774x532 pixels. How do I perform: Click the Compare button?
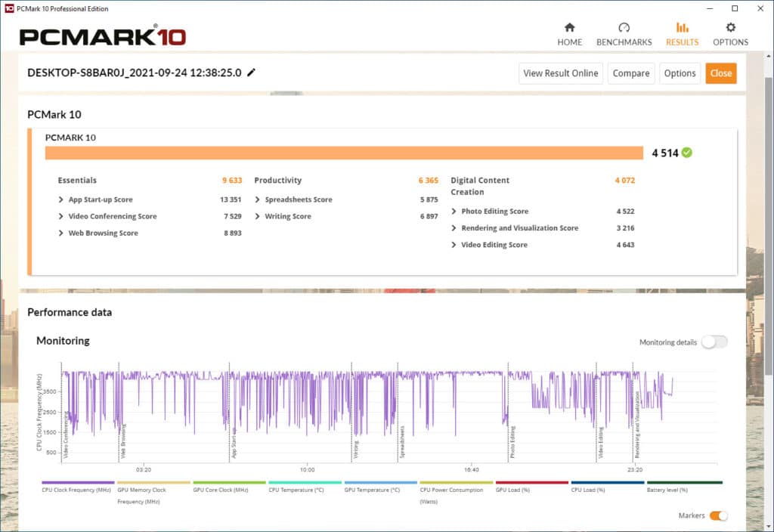click(631, 73)
